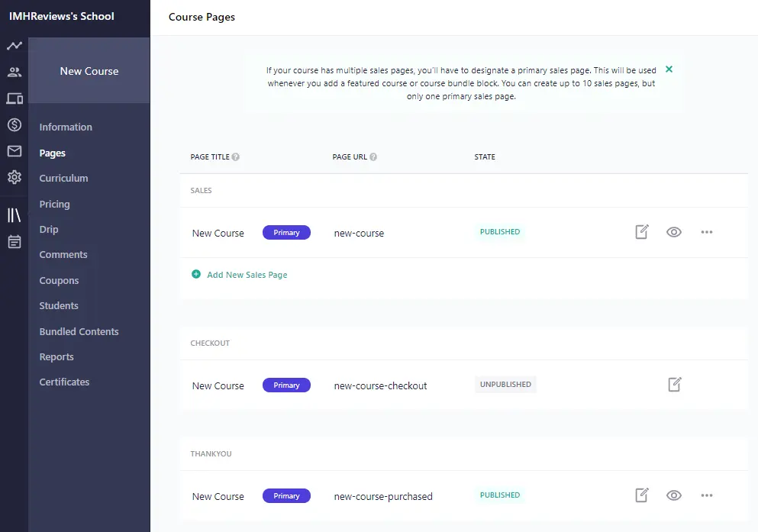Open the Settings gear icon
Image resolution: width=758 pixels, height=532 pixels.
(15, 177)
